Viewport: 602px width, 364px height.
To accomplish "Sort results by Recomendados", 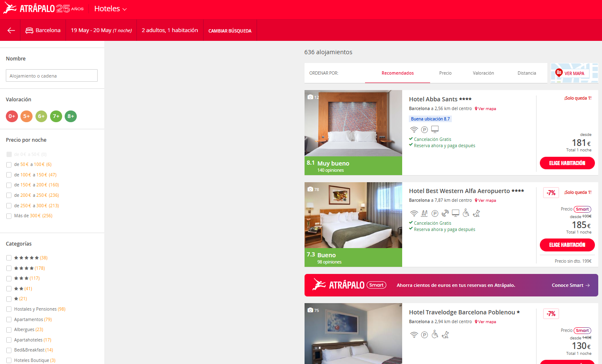I will tap(398, 73).
